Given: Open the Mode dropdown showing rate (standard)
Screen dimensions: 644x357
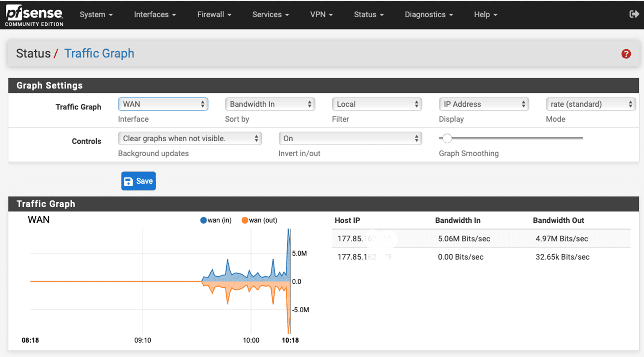Looking at the screenshot, I should (x=590, y=104).
